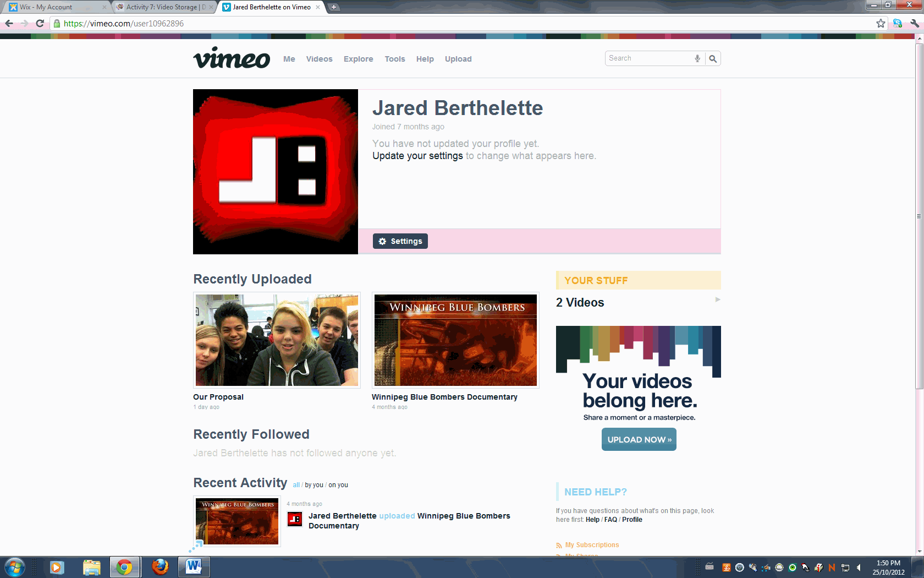The width and height of the screenshot is (924, 578).
Task: Click the FAQ link under Need Help
Action: click(610, 520)
